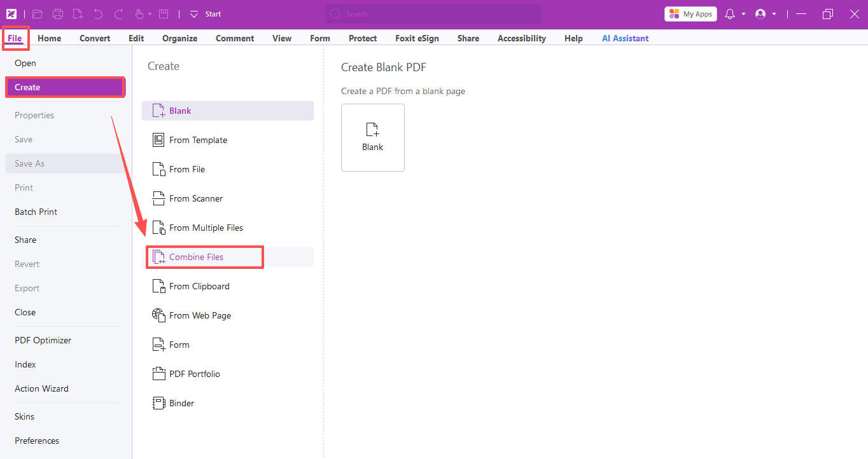Select the Comment ribbon tab
Screen dimensions: 868x459
pyautogui.click(x=235, y=38)
